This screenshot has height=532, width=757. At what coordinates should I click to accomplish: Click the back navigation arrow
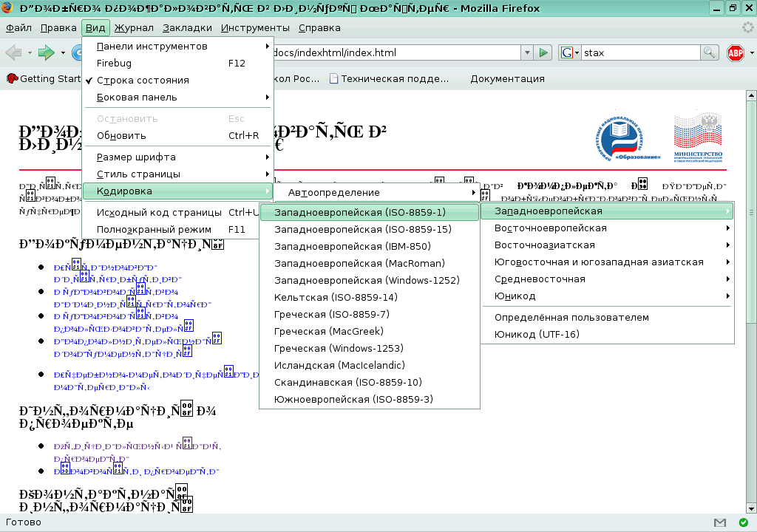[x=12, y=52]
